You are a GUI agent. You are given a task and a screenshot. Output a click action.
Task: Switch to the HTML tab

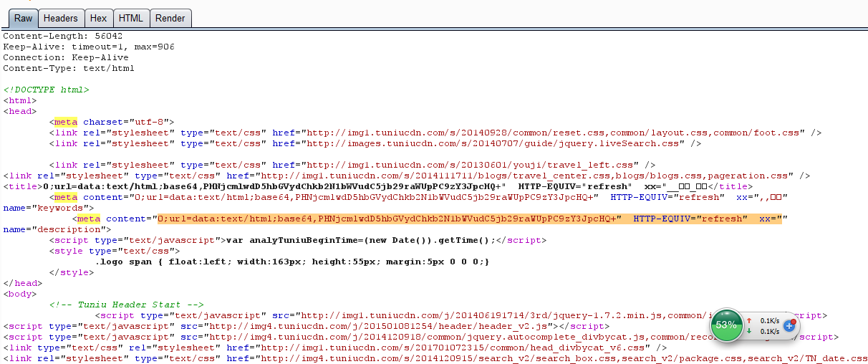[131, 18]
